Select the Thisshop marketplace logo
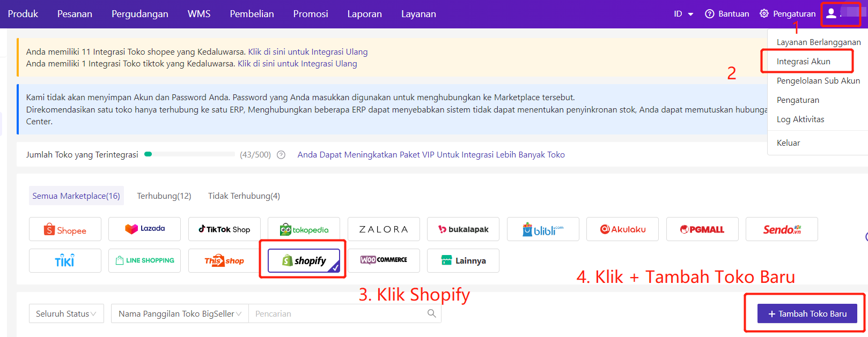 coord(224,261)
